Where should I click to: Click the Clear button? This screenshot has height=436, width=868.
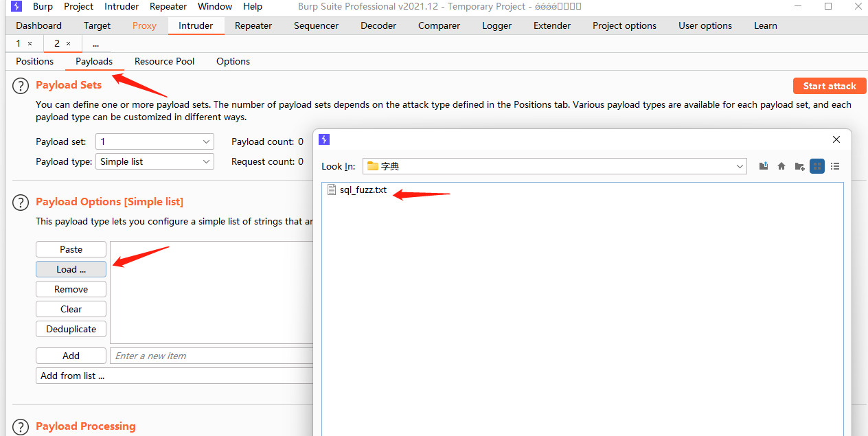tap(71, 309)
